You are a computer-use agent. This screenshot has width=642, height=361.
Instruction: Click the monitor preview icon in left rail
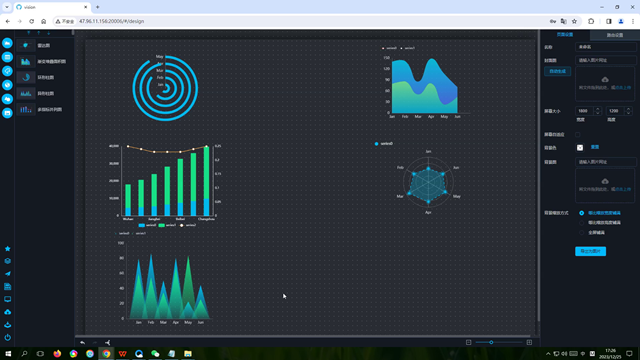coord(7,299)
